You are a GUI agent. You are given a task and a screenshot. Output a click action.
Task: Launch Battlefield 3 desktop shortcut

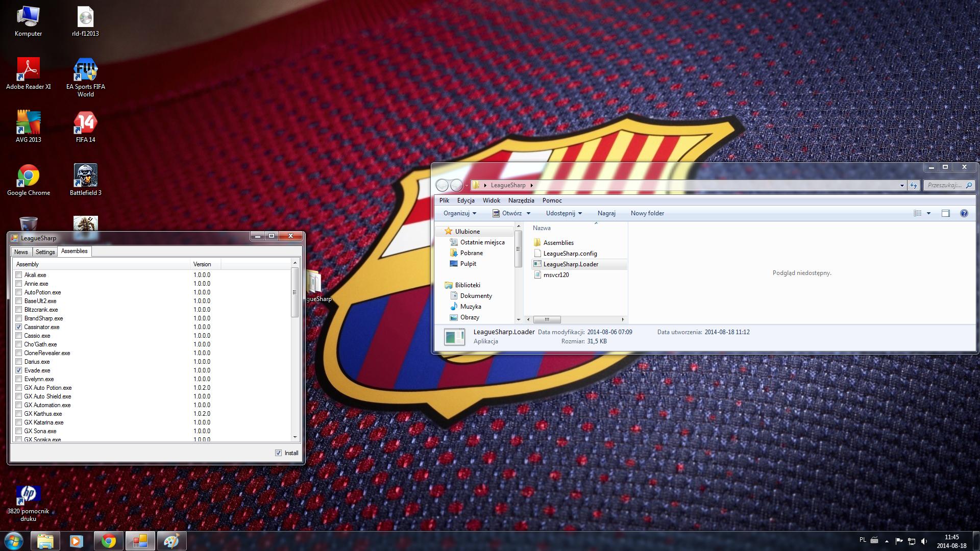(x=85, y=180)
